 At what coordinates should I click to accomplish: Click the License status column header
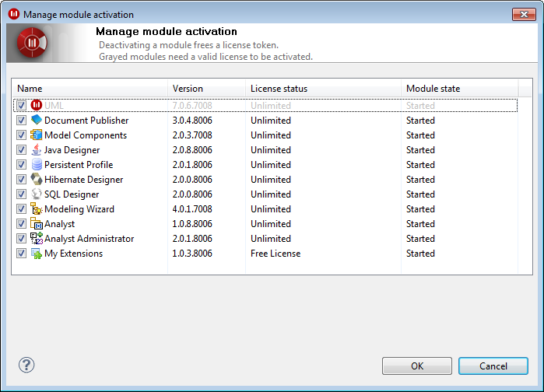pyautogui.click(x=323, y=89)
